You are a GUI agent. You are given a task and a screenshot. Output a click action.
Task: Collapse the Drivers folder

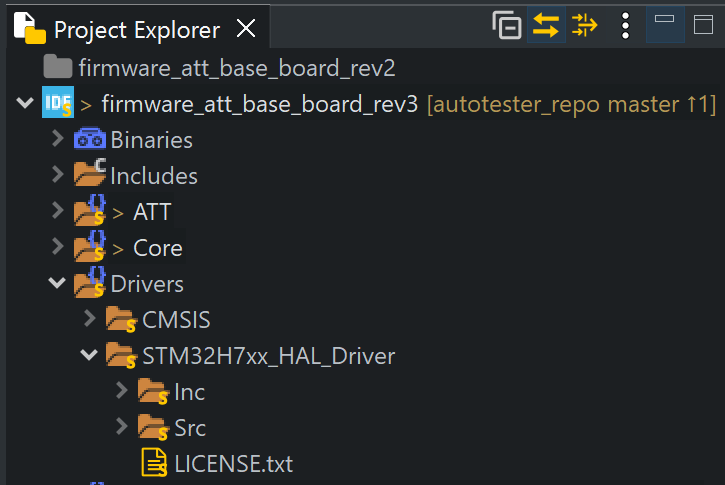pos(58,284)
